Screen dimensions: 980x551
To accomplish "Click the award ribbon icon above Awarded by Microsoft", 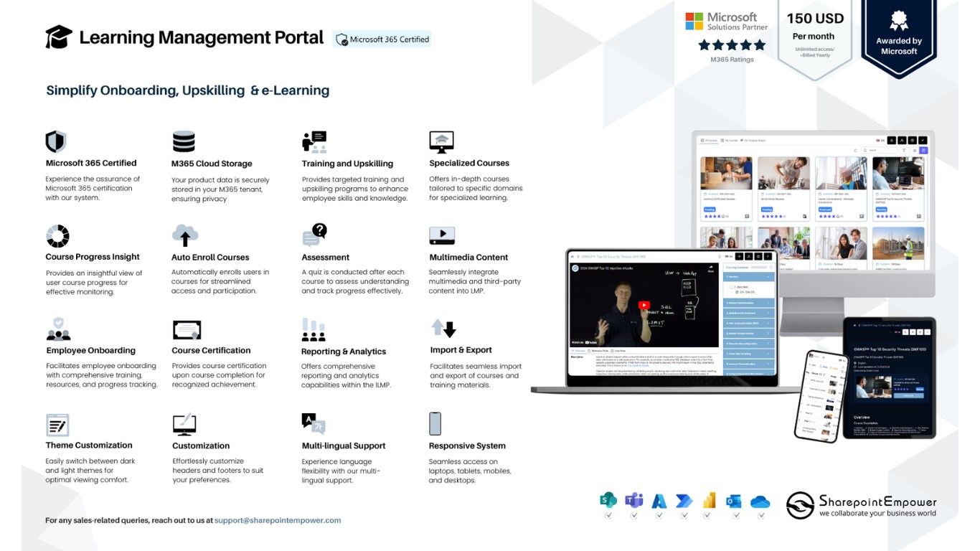I will (899, 21).
